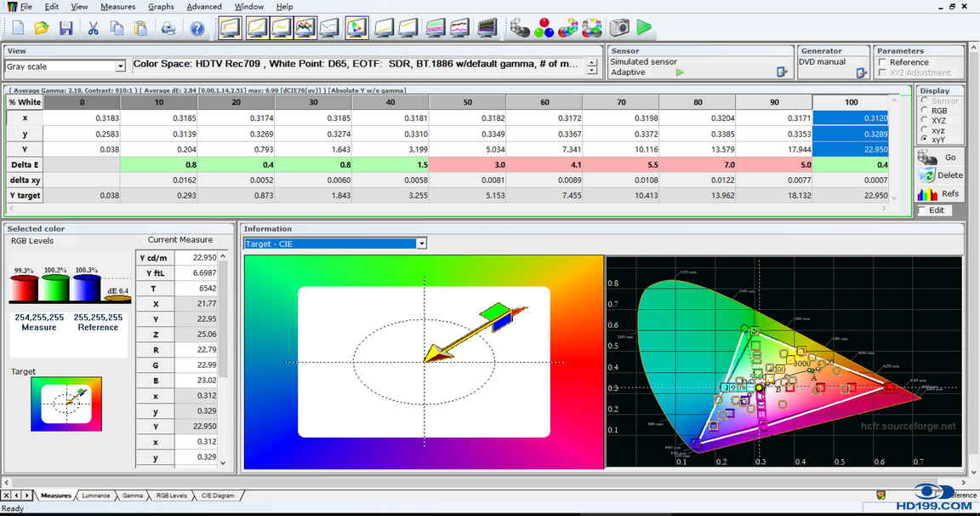Select the xyY display radio button
Screen dimensions: 980x516
click(925, 140)
